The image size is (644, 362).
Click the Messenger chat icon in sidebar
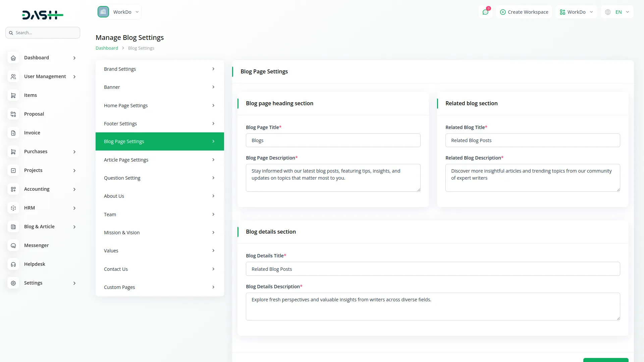click(13, 245)
